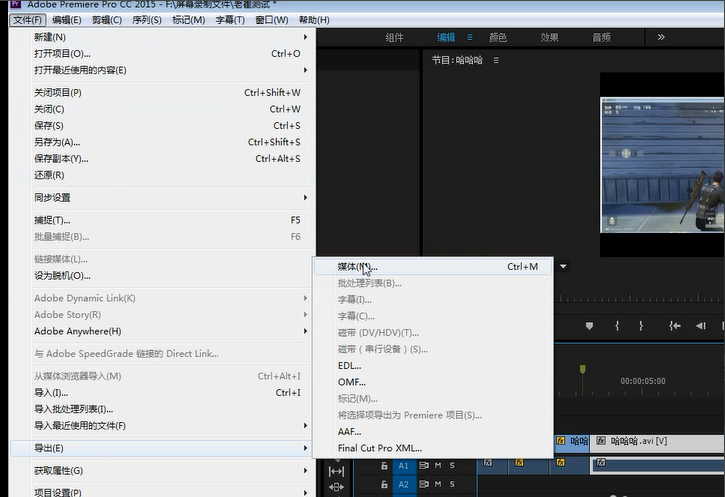Click the timeline playhead marker
Screen dimensions: 725x497
tap(582, 369)
